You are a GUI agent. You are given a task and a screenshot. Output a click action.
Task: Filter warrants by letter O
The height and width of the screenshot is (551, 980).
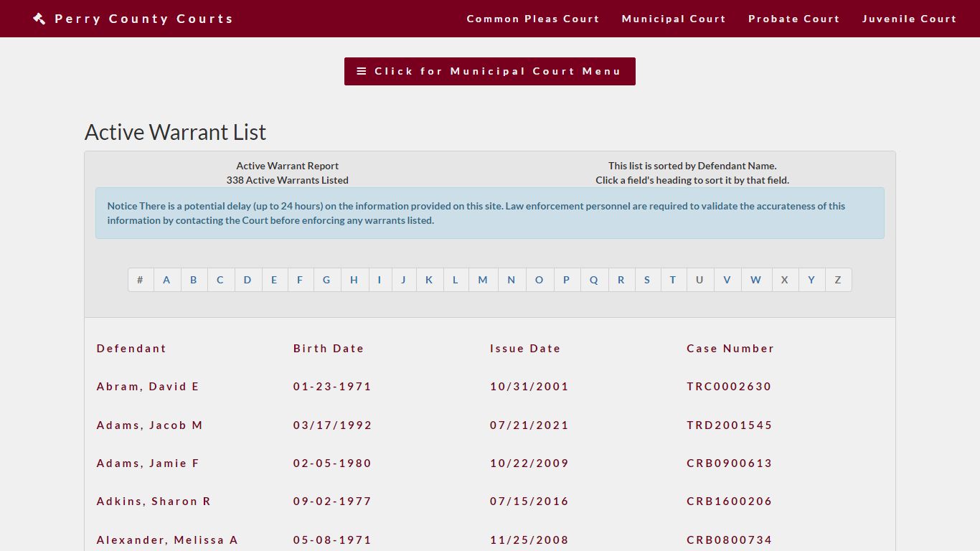[x=540, y=280]
